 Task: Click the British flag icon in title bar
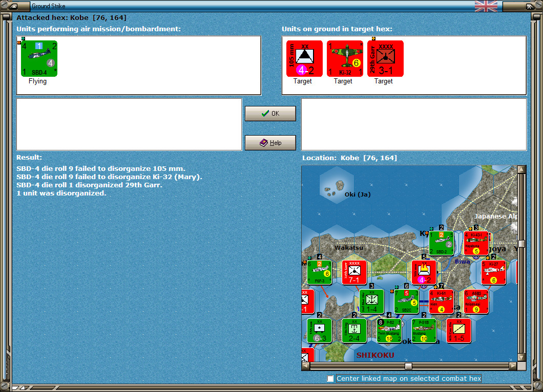click(x=486, y=6)
